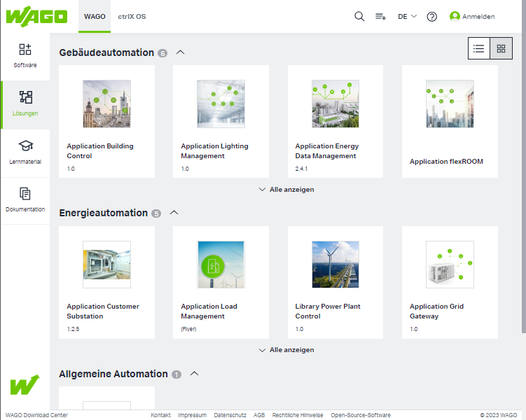Open the Dokumentation sidebar icon
The height and width of the screenshot is (420, 526).
(25, 193)
